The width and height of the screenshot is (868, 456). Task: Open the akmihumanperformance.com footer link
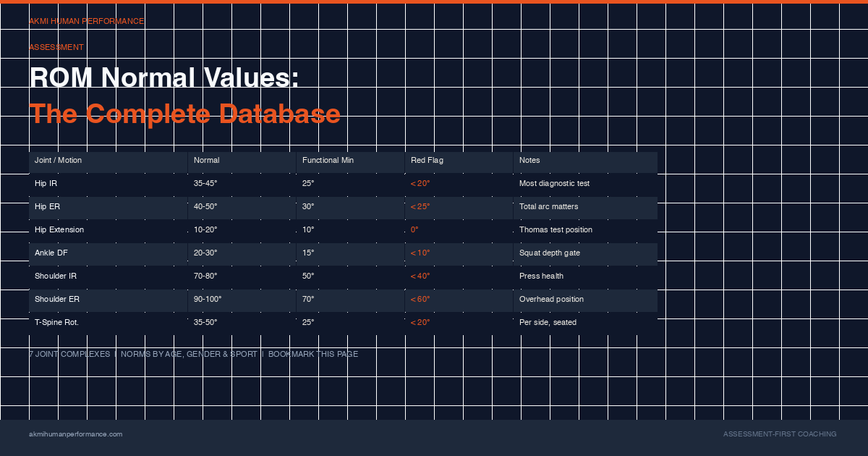pyautogui.click(x=75, y=434)
